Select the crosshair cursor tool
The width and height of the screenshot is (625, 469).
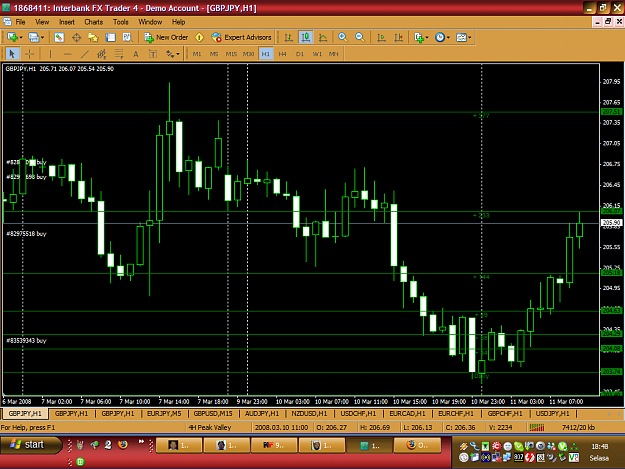[29, 54]
